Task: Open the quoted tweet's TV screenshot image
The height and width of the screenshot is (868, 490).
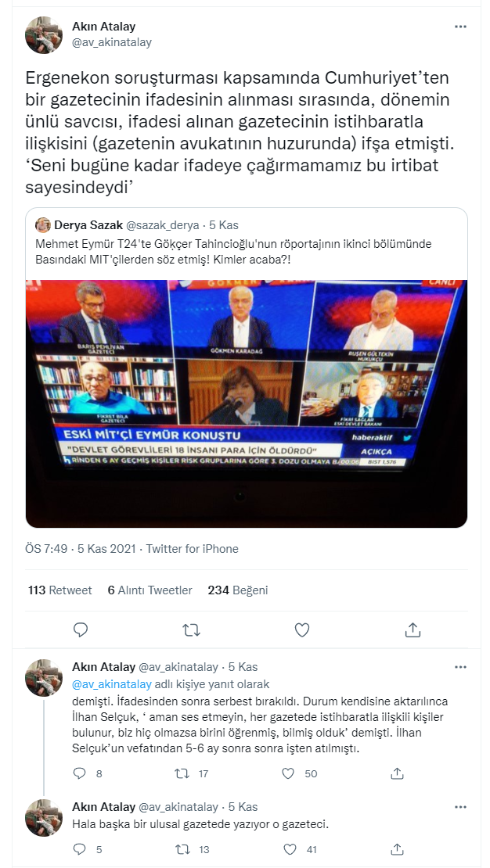Action: tap(246, 403)
